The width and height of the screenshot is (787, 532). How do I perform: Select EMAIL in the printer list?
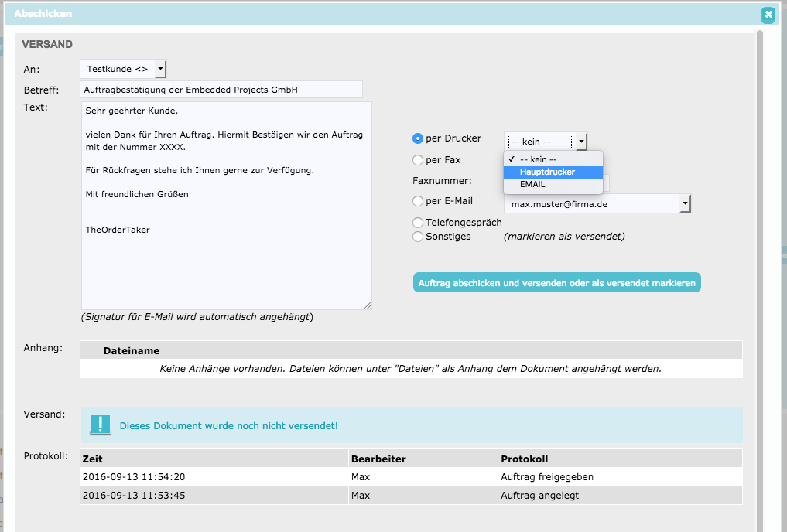click(x=532, y=185)
